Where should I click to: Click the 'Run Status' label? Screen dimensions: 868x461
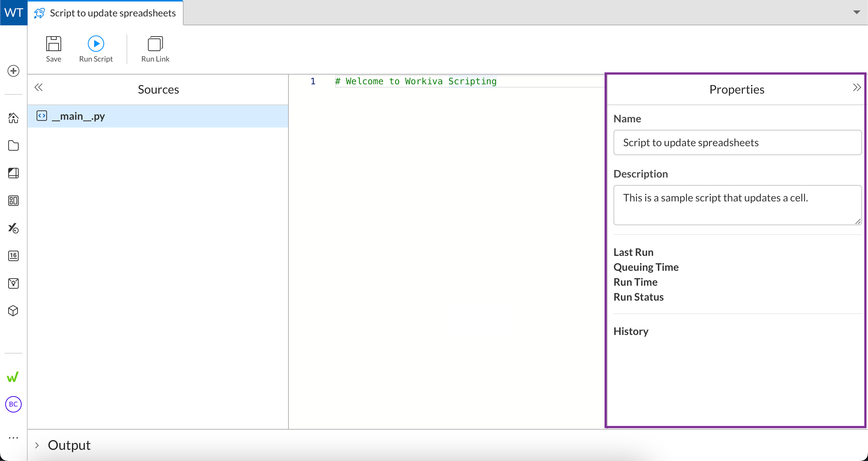point(638,297)
